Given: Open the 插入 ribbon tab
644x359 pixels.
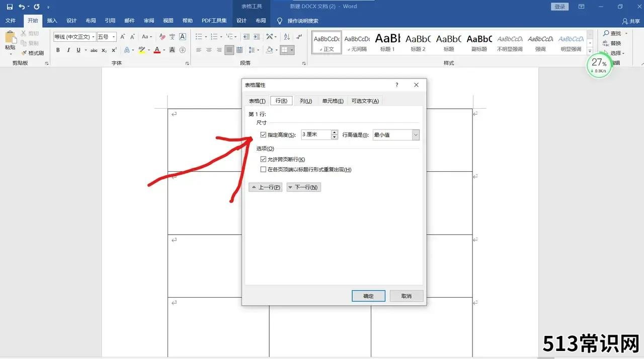Looking at the screenshot, I should 52,21.
